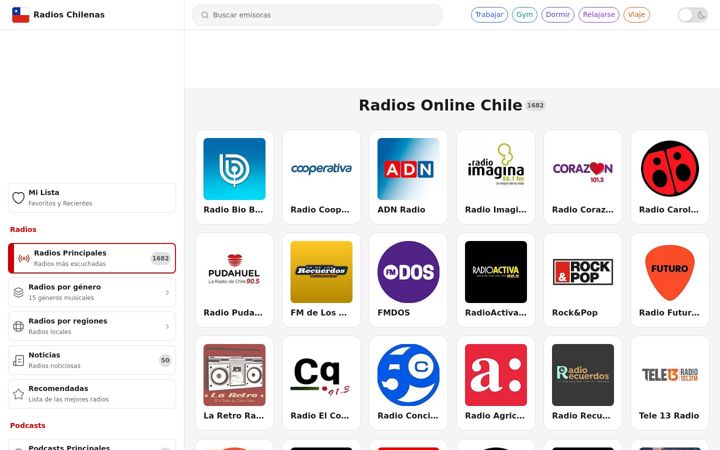Select the Viaje mood tag
Viewport: 720px width, 450px height.
click(x=636, y=15)
